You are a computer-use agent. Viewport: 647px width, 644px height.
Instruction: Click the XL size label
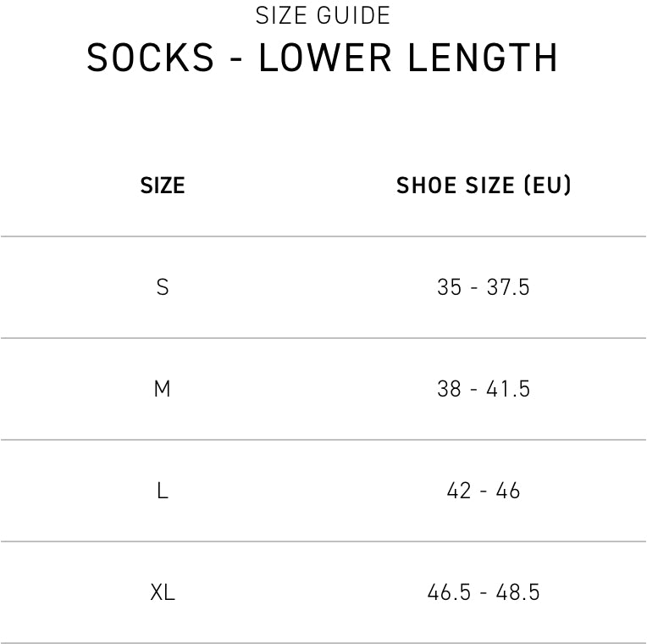tap(162, 592)
